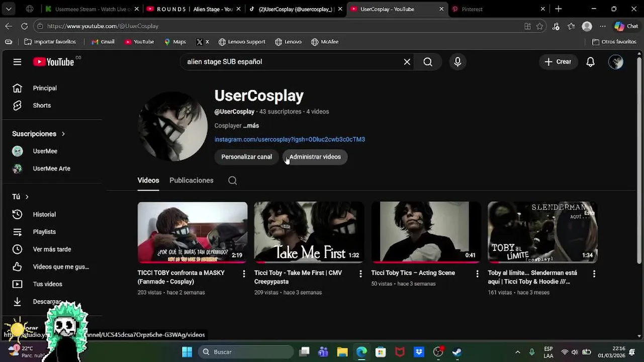Screen dimensions: 644x362
Task: Open the account avatar menu
Action: (616, 62)
